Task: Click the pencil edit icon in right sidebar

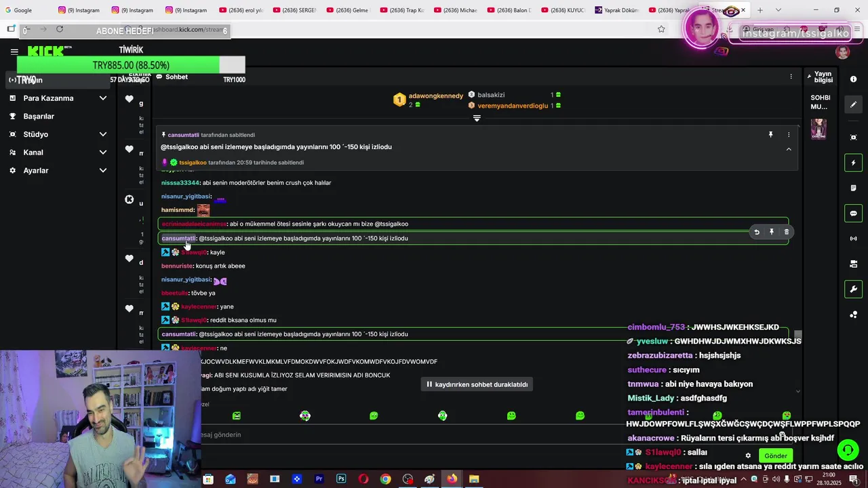Action: 853,104
